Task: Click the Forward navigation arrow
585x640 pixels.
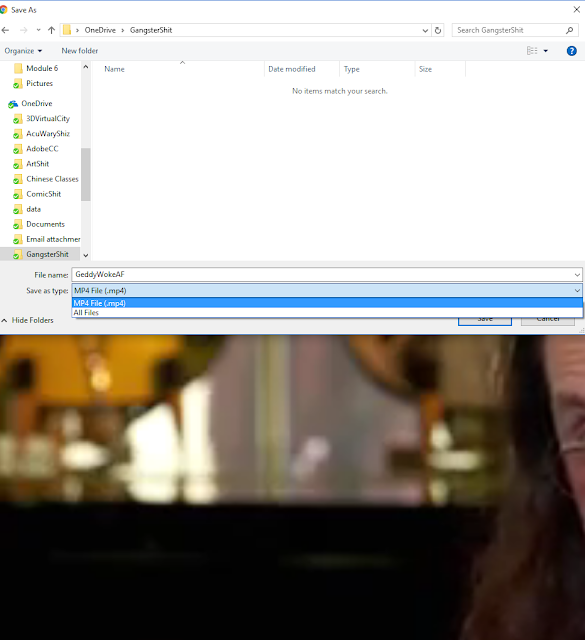Action: tap(24, 30)
